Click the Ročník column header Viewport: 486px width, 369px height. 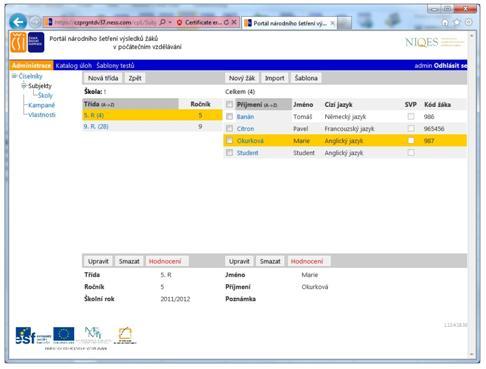(x=200, y=104)
